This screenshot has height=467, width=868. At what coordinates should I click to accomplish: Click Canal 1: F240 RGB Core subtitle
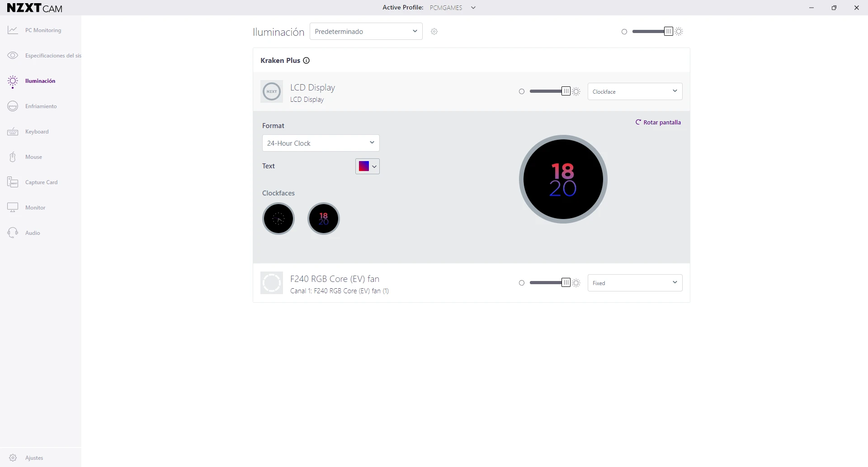pyautogui.click(x=340, y=291)
